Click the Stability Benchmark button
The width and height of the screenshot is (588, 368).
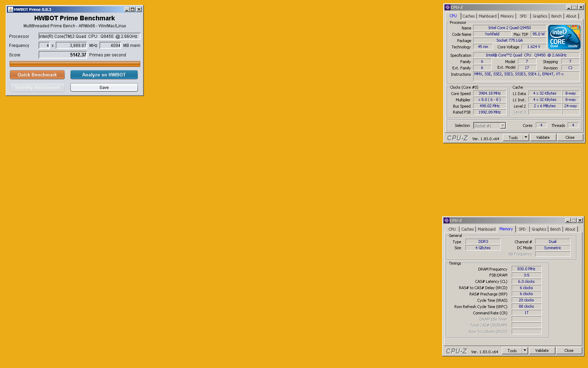click(x=37, y=87)
